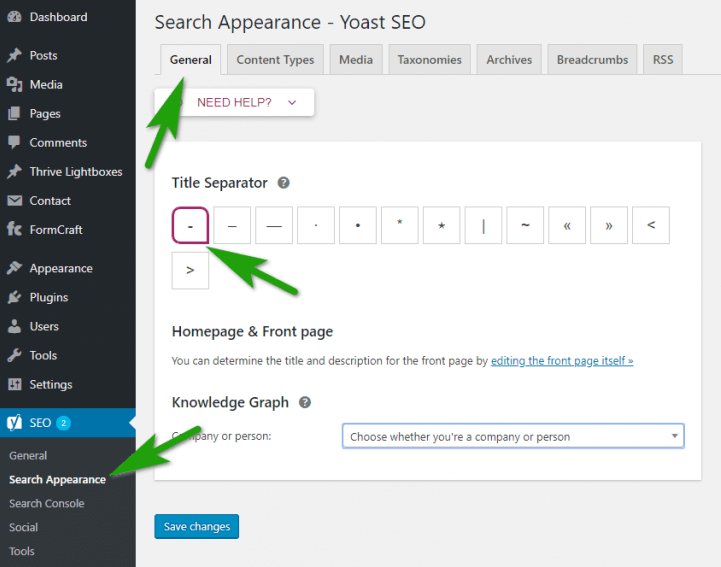Open the company or person dropdown
Image resolution: width=721 pixels, height=567 pixels.
513,436
